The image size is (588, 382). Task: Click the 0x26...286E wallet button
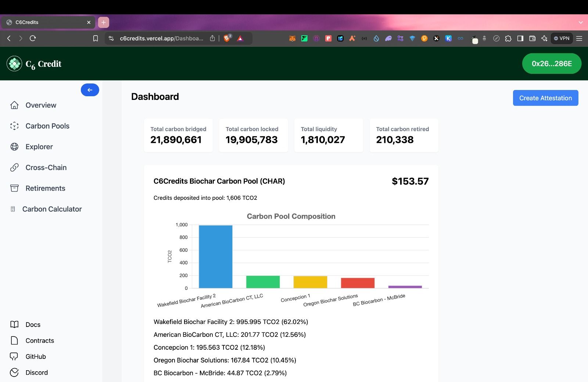pos(552,64)
